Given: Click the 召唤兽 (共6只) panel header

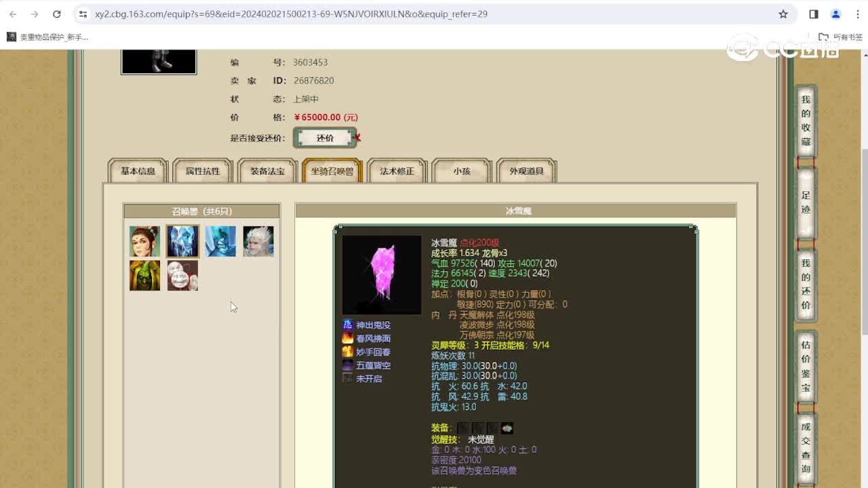Looking at the screenshot, I should click(201, 211).
